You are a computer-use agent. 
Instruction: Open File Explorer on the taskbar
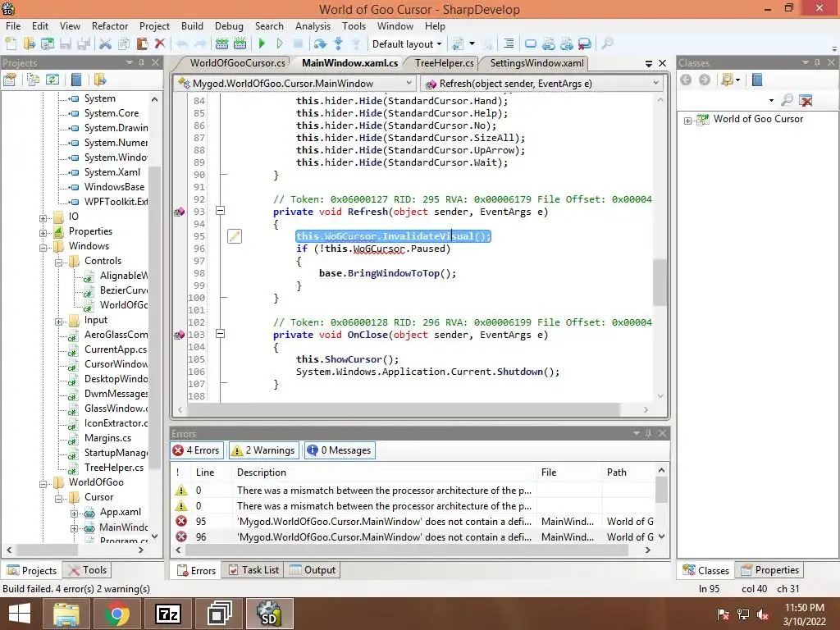click(x=66, y=614)
